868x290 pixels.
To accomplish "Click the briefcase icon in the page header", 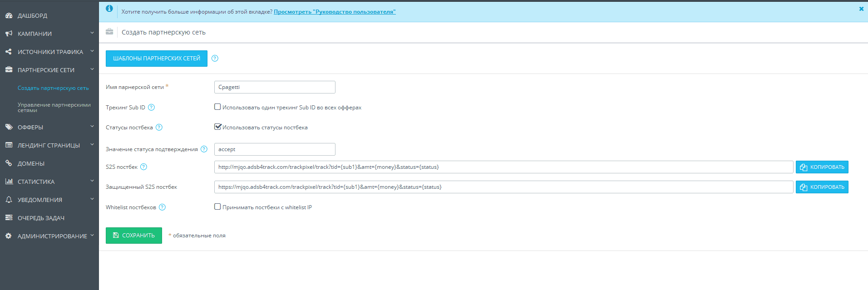I will click(x=109, y=32).
